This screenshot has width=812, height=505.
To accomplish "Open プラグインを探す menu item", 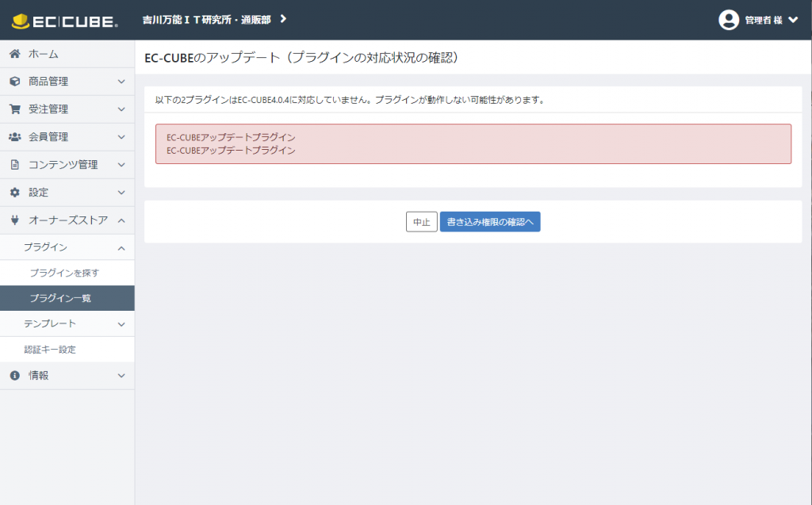I will (x=64, y=273).
